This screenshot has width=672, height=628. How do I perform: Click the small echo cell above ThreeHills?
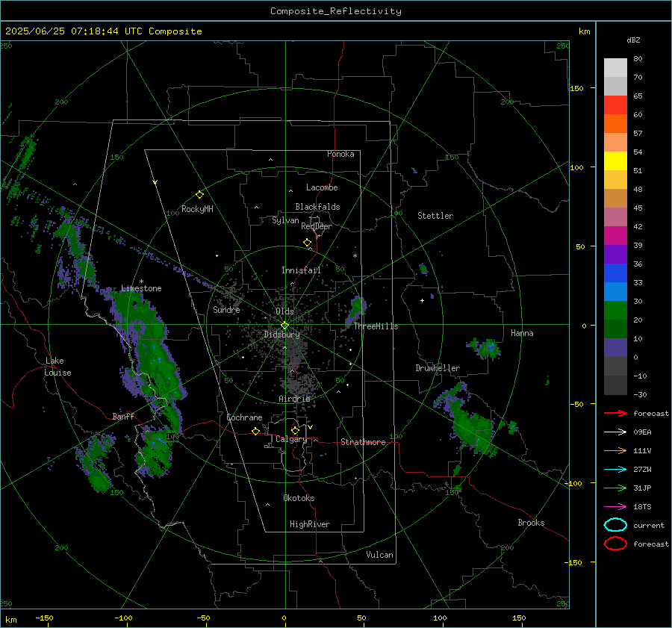[357, 309]
